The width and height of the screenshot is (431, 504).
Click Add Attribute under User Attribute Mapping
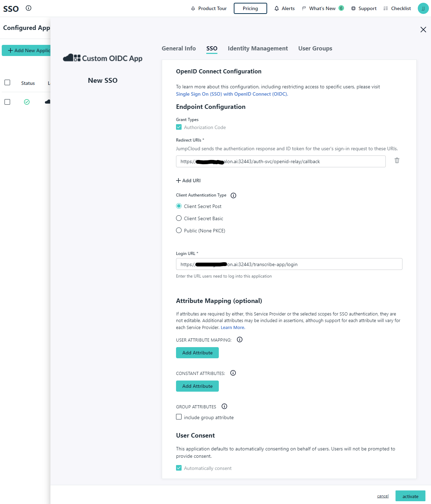(197, 353)
